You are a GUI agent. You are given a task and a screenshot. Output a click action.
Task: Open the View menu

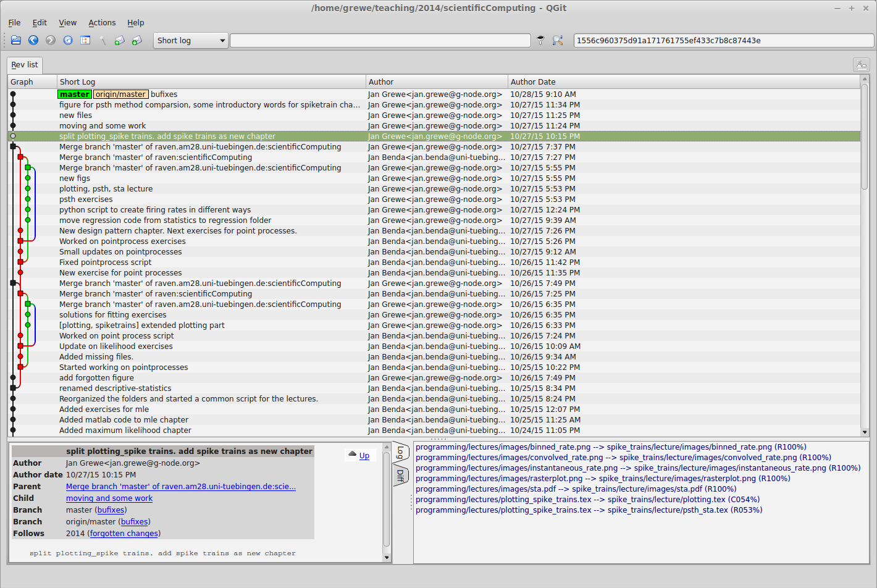[x=67, y=23]
